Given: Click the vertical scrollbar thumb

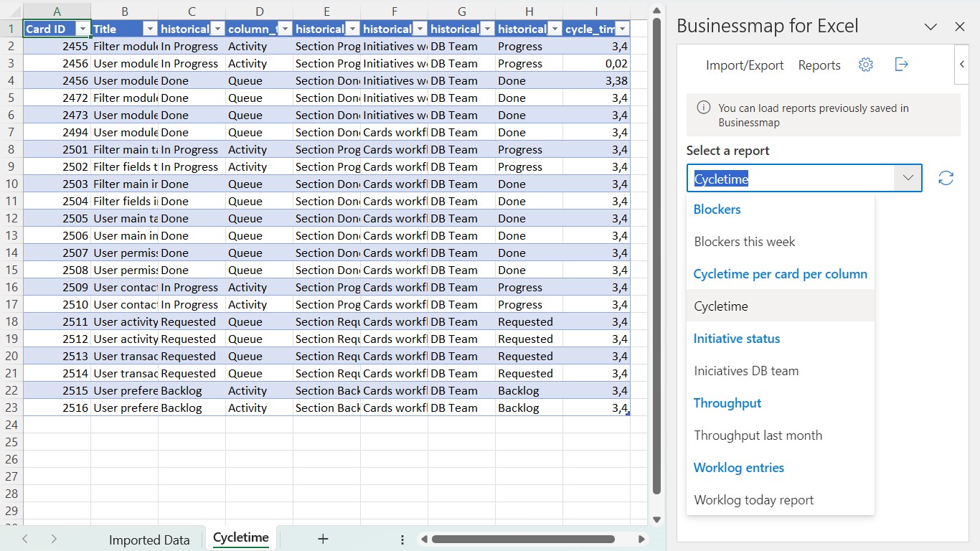Looking at the screenshot, I should [x=656, y=257].
